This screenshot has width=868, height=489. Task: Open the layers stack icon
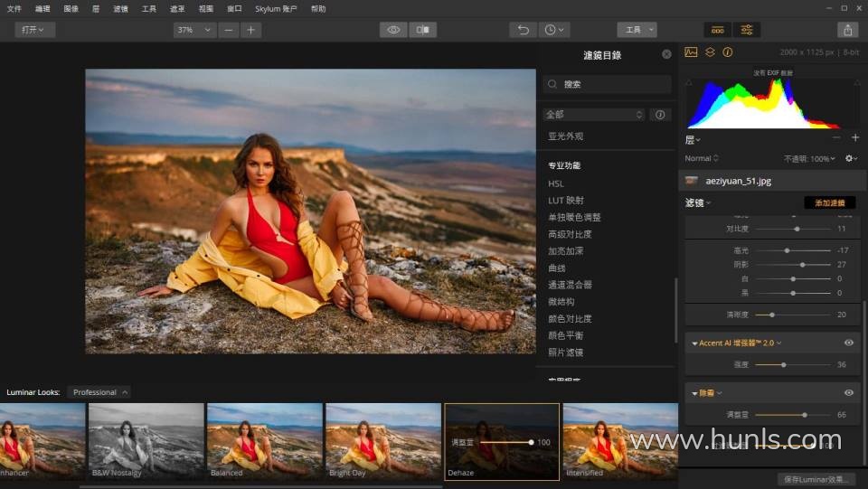coord(710,52)
